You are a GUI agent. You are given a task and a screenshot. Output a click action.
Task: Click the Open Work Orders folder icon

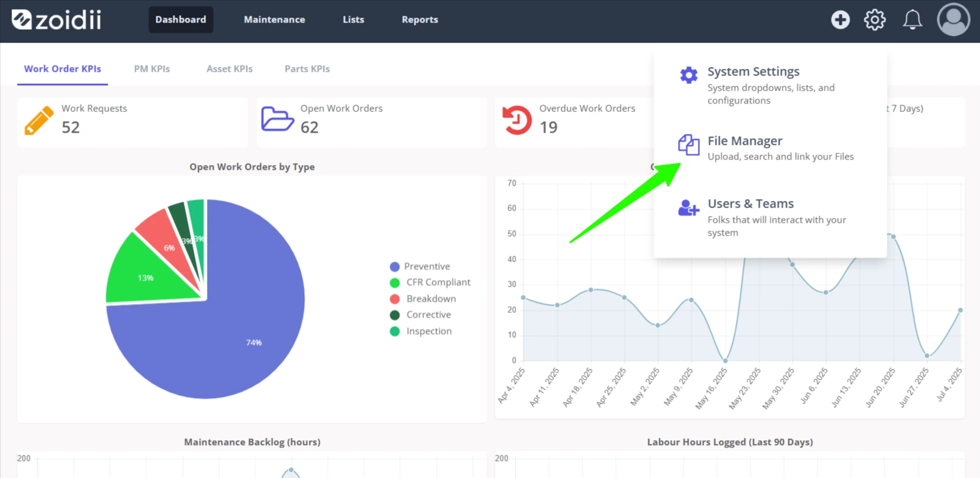tap(278, 119)
